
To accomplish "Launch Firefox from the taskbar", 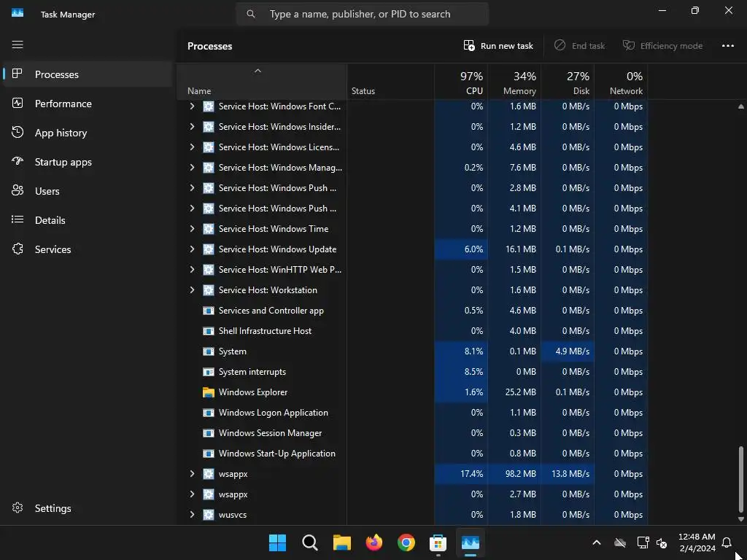I will pyautogui.click(x=374, y=542).
